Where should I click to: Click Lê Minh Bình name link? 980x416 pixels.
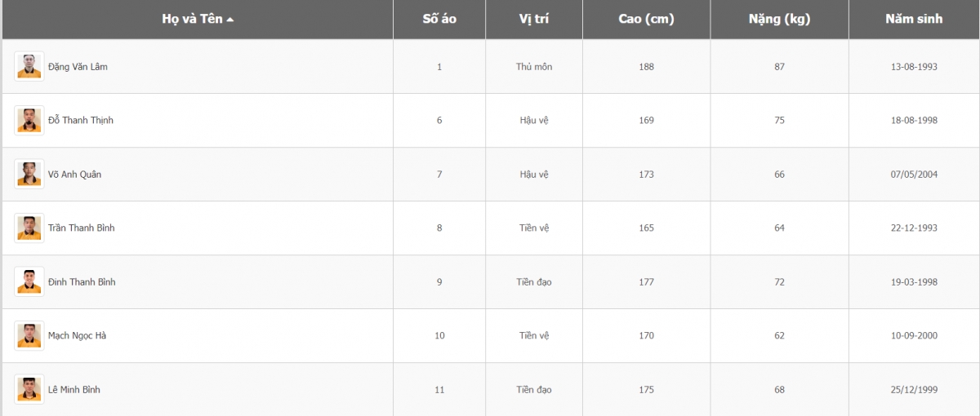pyautogui.click(x=74, y=390)
